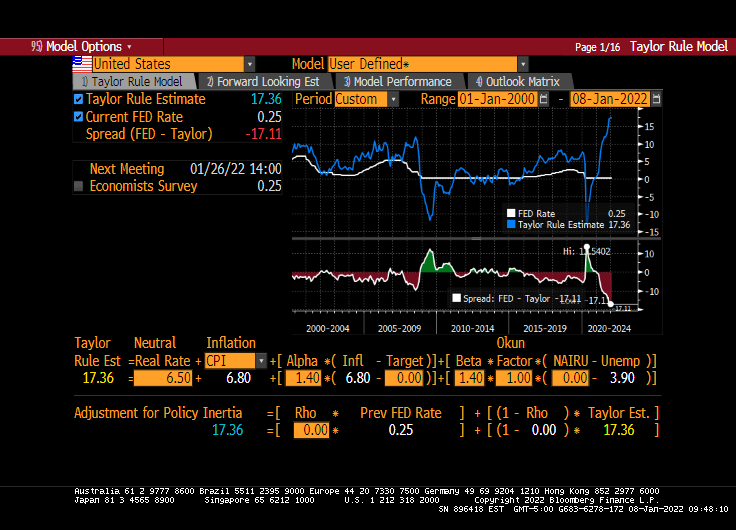This screenshot has width=736, height=530.
Task: Open the CPI inflation measure dropdown
Action: tap(262, 361)
